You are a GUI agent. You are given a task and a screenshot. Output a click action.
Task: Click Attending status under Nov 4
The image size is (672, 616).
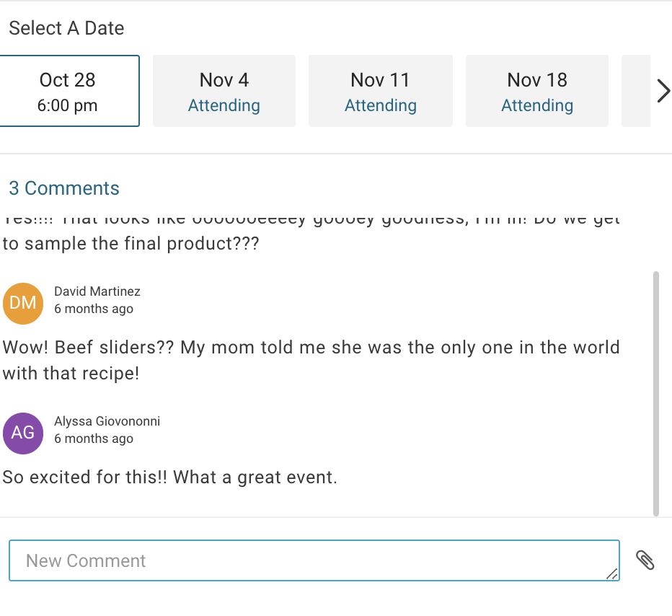224,105
